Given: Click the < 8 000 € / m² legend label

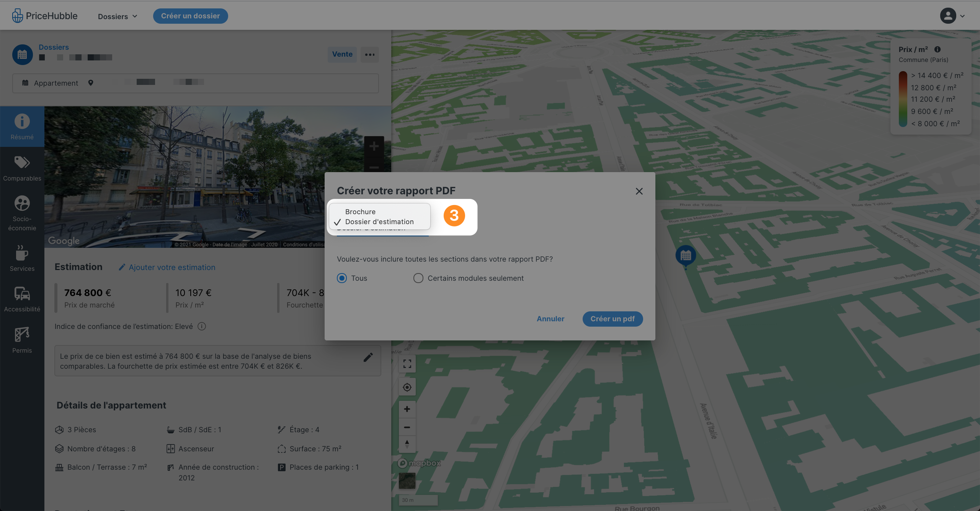Looking at the screenshot, I should (x=935, y=124).
